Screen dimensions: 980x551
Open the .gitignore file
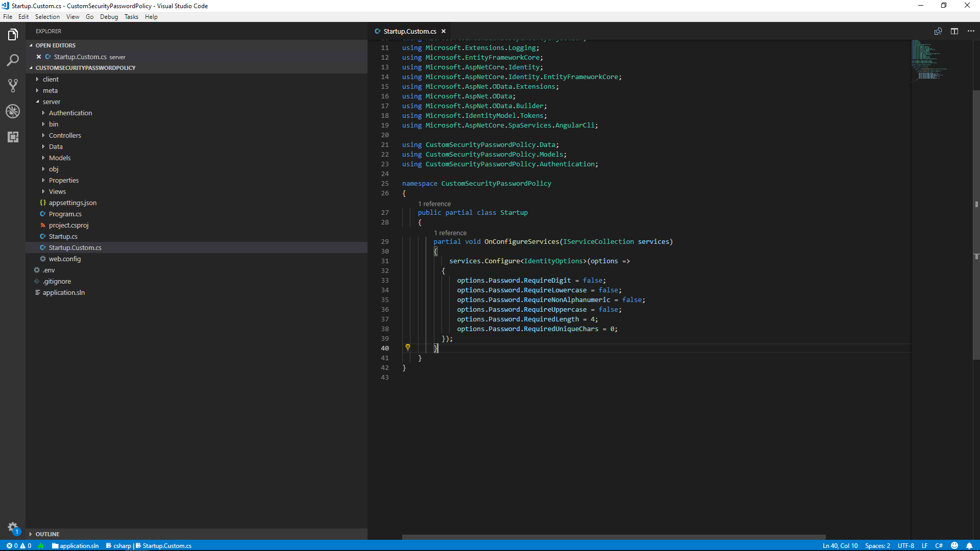coord(197,281)
